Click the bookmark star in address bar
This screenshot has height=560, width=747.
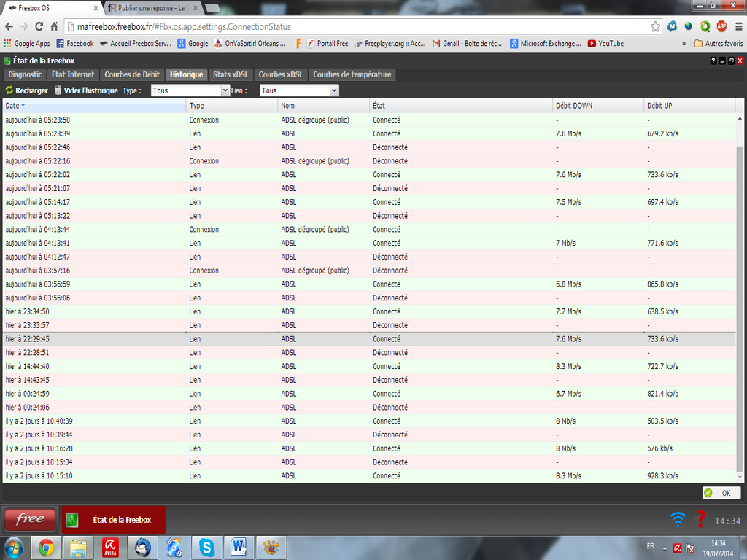(x=656, y=26)
